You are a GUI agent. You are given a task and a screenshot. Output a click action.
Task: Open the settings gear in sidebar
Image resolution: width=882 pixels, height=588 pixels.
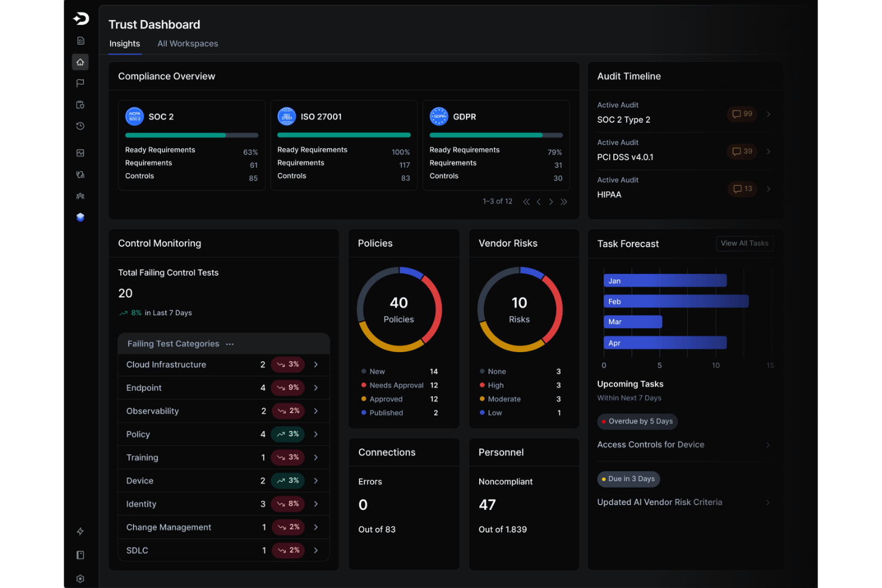[80, 579]
